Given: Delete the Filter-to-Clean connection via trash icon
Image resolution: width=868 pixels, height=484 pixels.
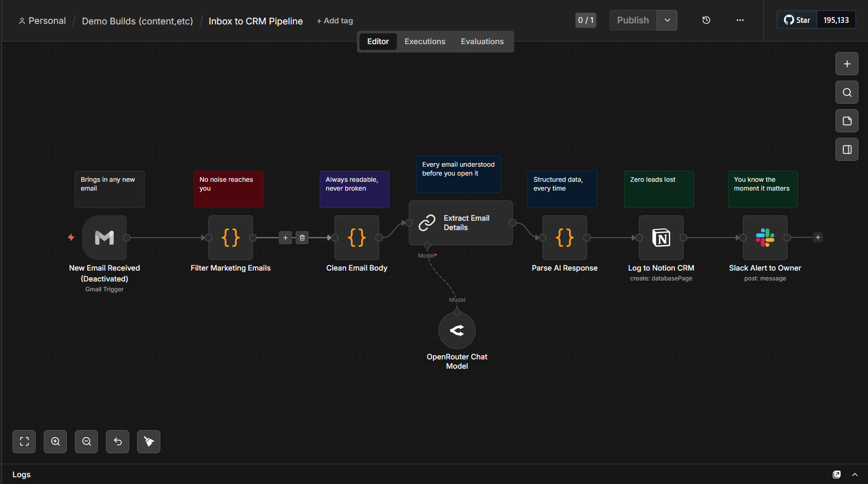Looking at the screenshot, I should pyautogui.click(x=302, y=238).
